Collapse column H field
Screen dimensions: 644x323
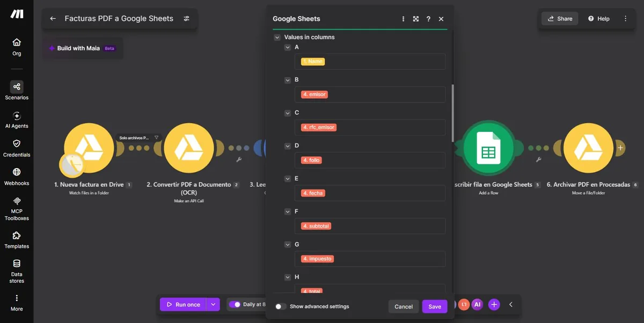click(x=288, y=277)
